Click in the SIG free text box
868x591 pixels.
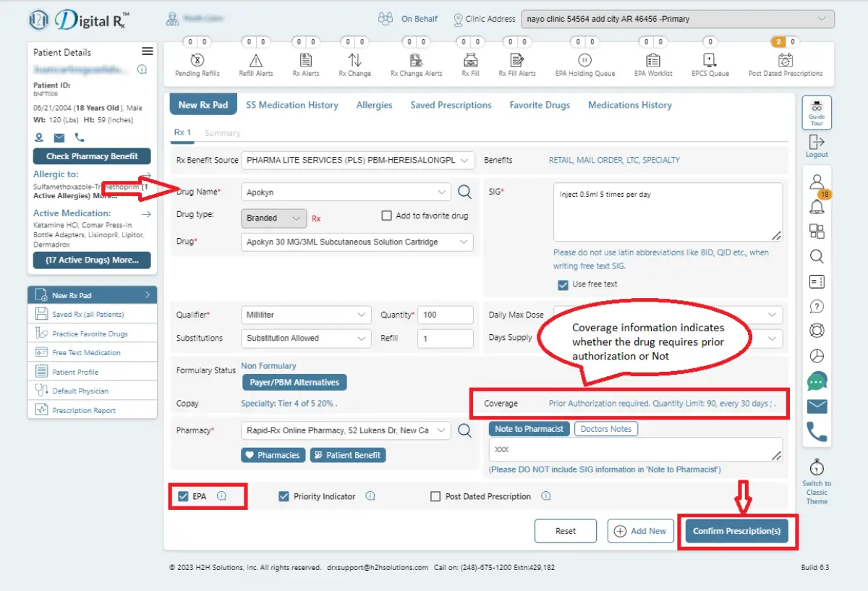click(x=668, y=212)
